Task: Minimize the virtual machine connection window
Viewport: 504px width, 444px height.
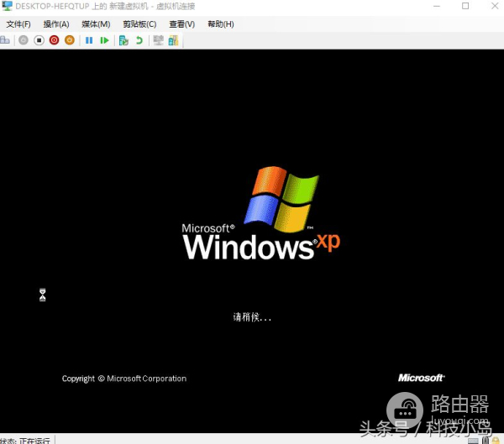Action: (437, 6)
